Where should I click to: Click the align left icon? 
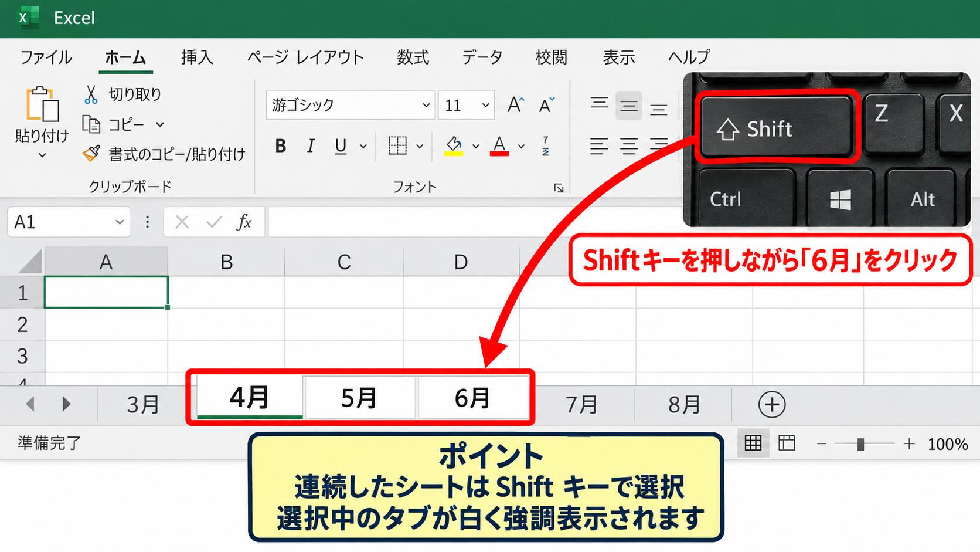(x=599, y=145)
